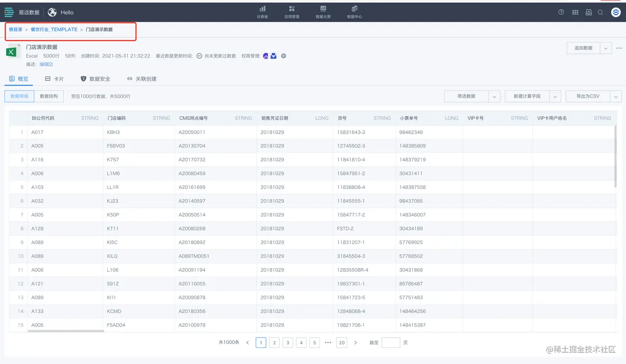Expand 筛选数据 dropdown arrow
626x364 pixels.
point(494,96)
